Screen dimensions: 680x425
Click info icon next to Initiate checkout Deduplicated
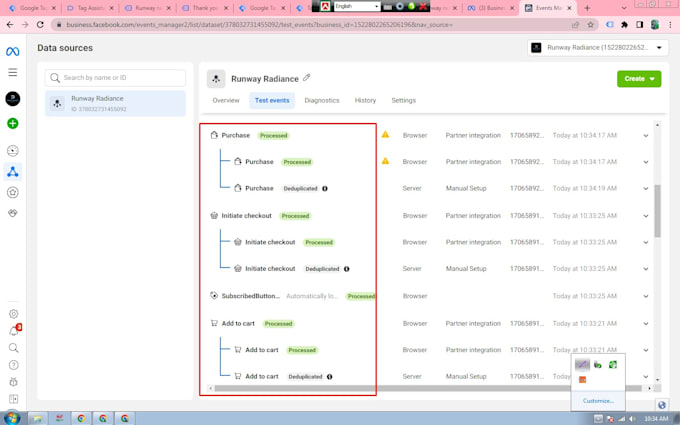[347, 269]
